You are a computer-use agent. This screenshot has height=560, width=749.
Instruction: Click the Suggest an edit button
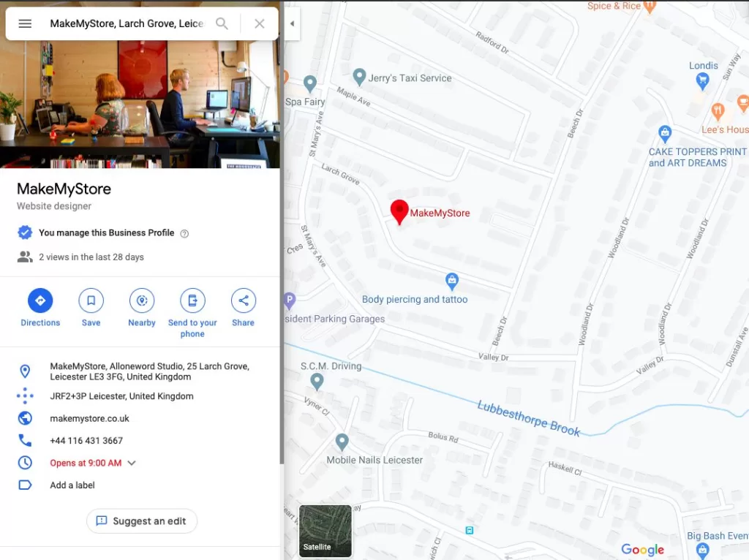pyautogui.click(x=142, y=521)
